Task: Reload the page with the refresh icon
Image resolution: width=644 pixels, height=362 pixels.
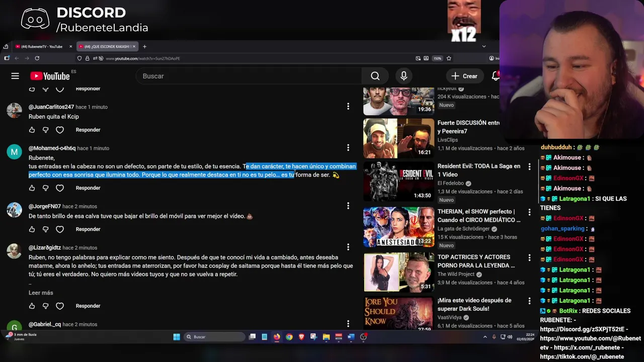Action: pos(37,58)
